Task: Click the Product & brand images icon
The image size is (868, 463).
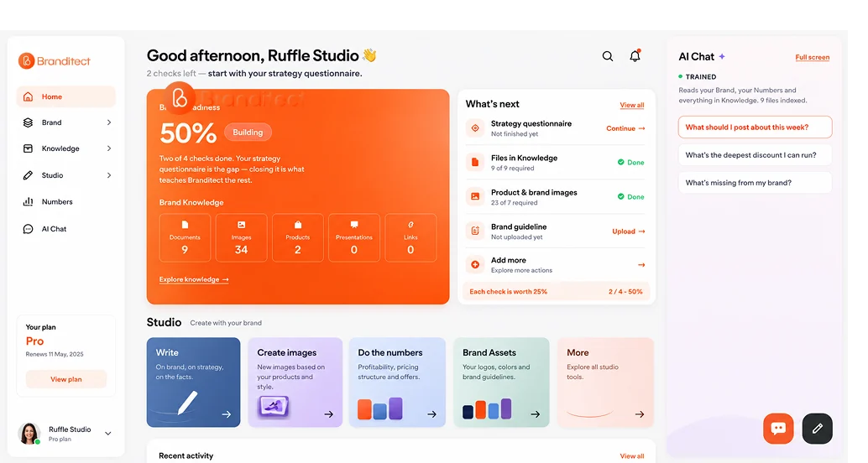Action: (x=475, y=197)
